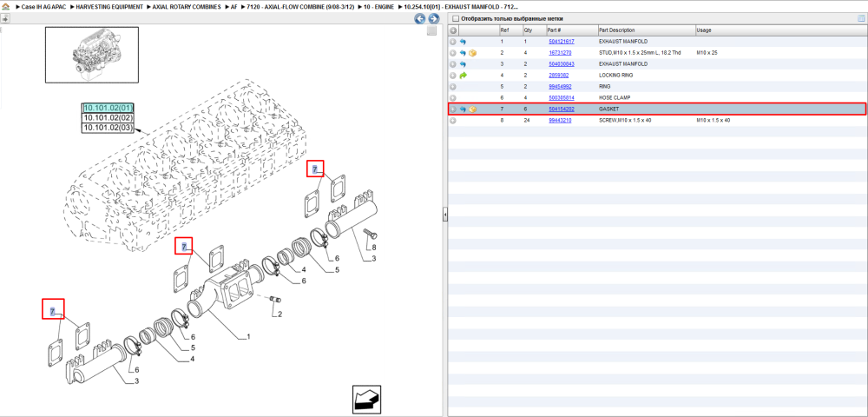Click the blue arrow icon on the GASKET row
The image size is (868, 417).
tap(463, 109)
